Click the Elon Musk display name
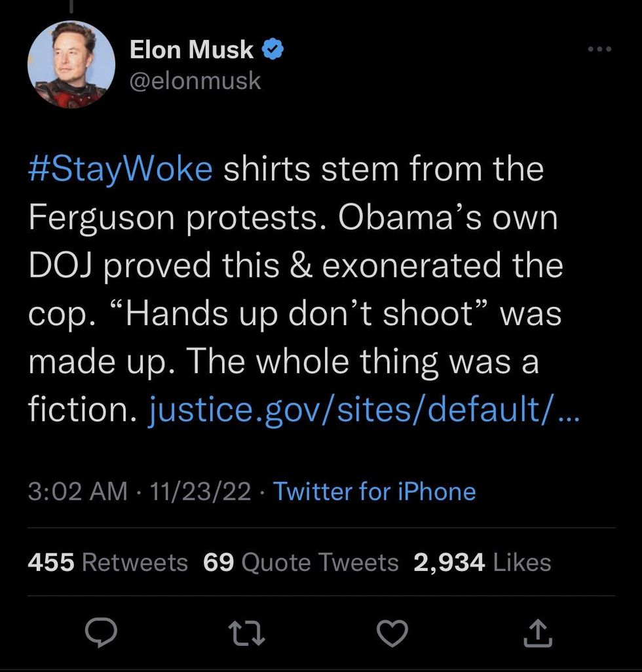Viewport: 642px width, 672px height. (x=191, y=49)
